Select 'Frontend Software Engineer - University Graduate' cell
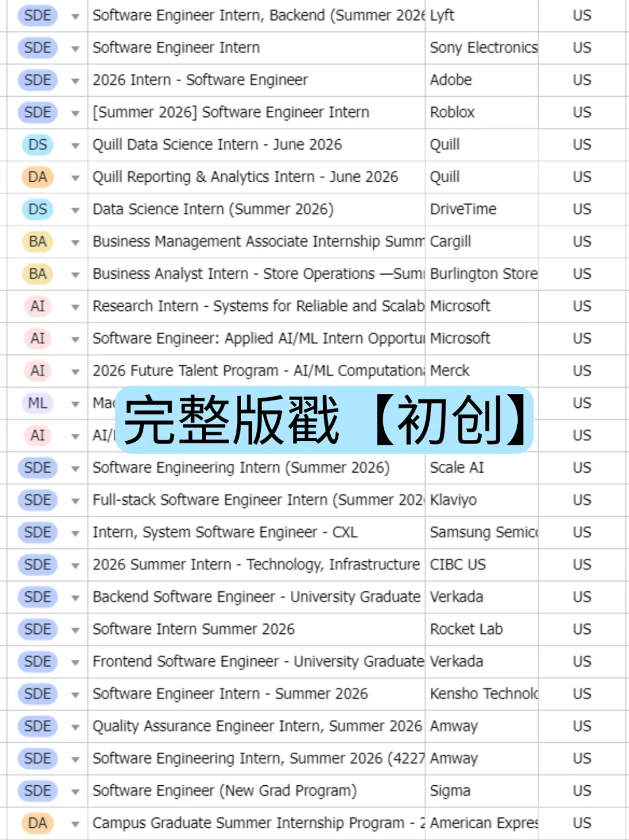This screenshot has height=840, width=629. [x=256, y=662]
